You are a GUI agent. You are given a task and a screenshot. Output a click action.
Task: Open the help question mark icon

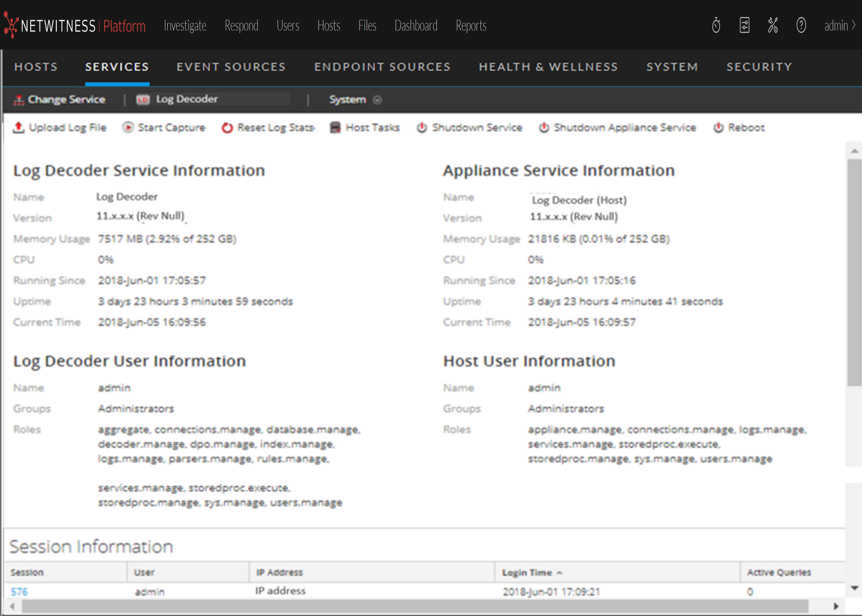pyautogui.click(x=801, y=26)
